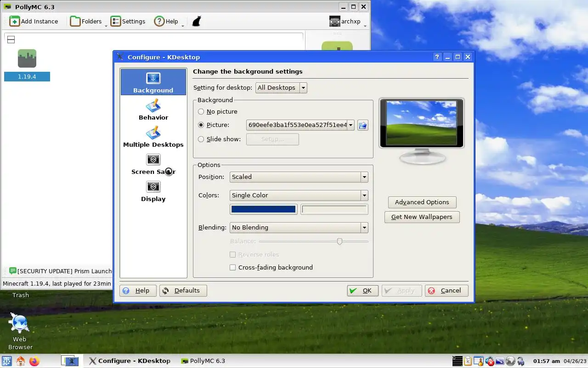Click the clock on the taskbar
Screen dimensions: 588x368
546,361
